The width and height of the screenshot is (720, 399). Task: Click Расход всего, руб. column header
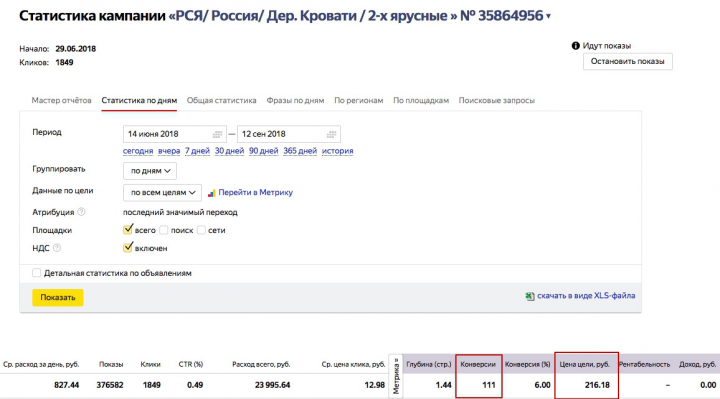coord(261,364)
